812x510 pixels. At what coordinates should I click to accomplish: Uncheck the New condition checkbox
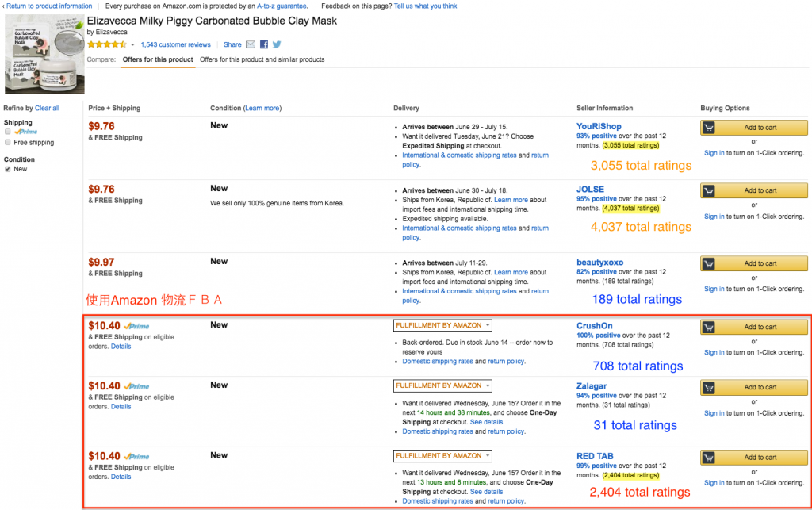pos(8,169)
